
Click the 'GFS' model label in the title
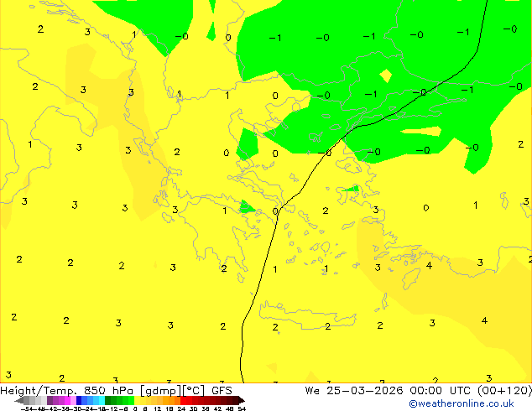(222, 391)
